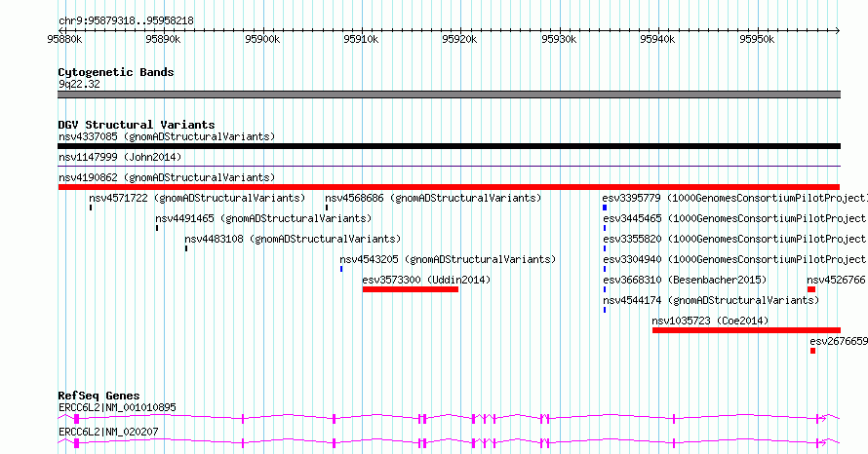Click the red bar of nsv1035723

(746, 330)
